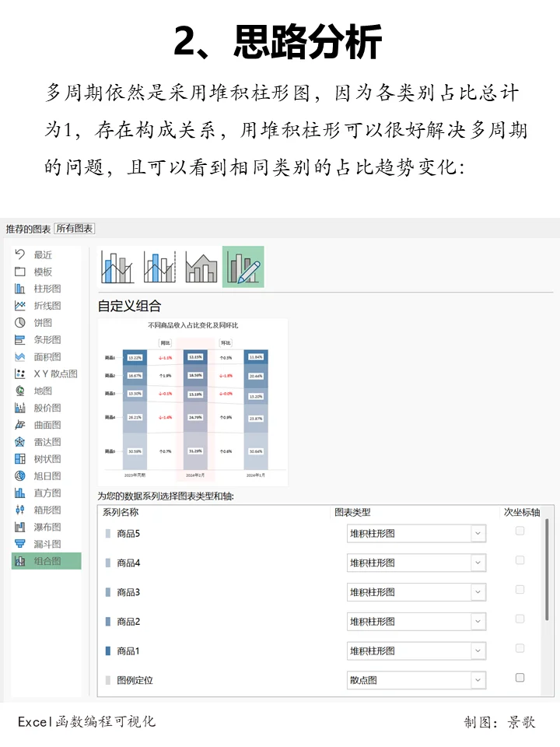Choose the Funnel (漏斗图) icon

(19, 544)
